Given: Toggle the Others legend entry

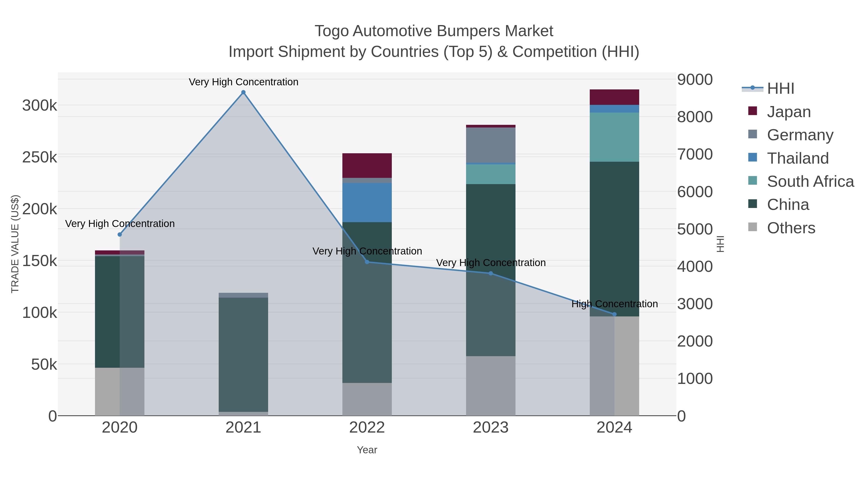Looking at the screenshot, I should [781, 228].
